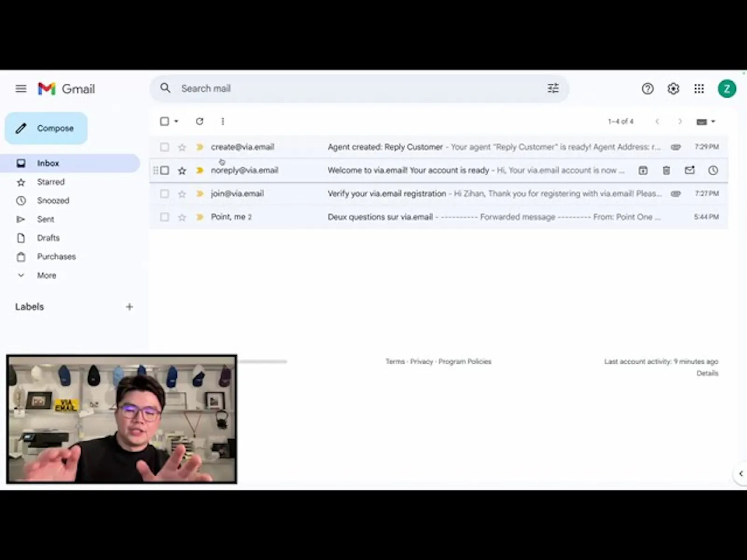
Task: Delete the noreply@via.email message
Action: (666, 170)
